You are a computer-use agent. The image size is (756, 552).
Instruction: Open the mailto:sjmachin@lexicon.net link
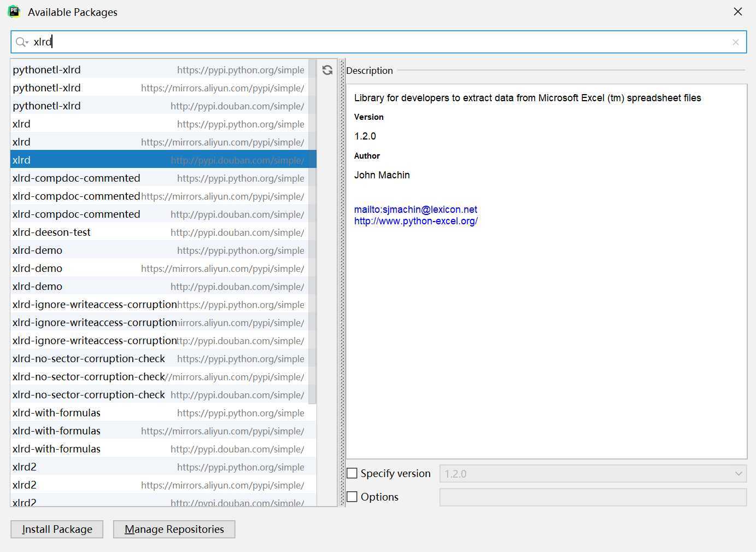pyautogui.click(x=415, y=210)
